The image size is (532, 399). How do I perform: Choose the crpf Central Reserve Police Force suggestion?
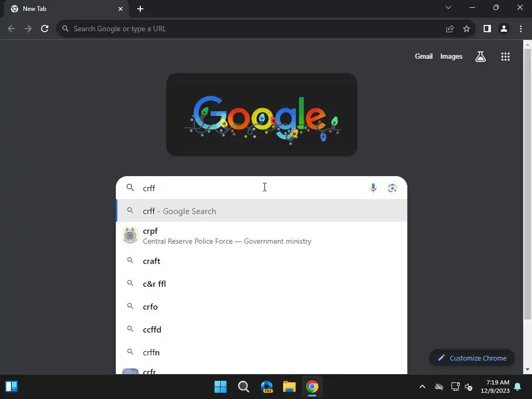coord(262,236)
